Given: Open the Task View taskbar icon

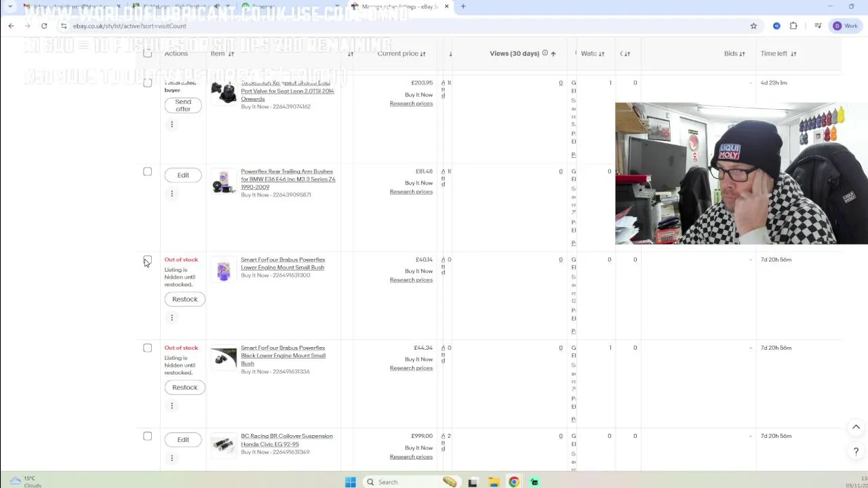Looking at the screenshot, I should point(473,482).
